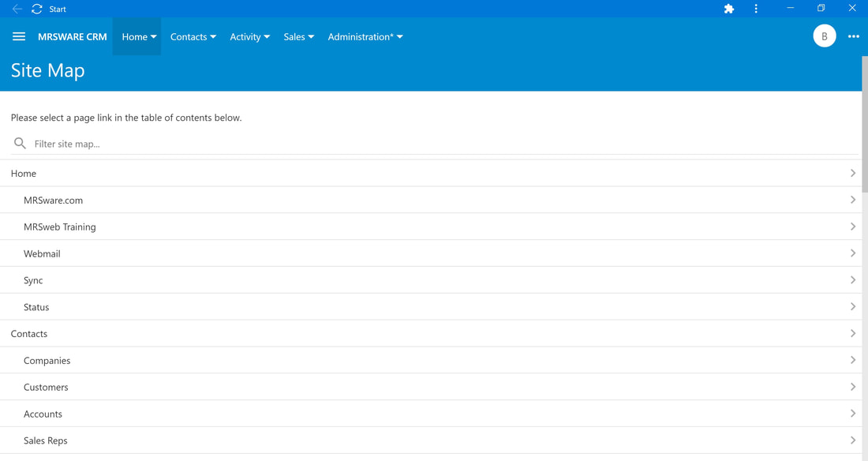868x461 pixels.
Task: Click the chevron on the Customers row
Action: click(852, 386)
